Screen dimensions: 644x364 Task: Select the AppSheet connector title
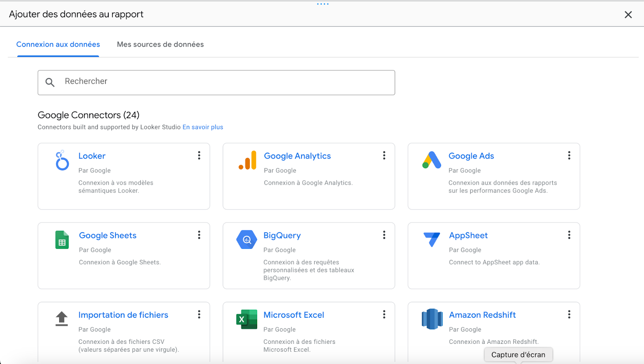coord(469,236)
